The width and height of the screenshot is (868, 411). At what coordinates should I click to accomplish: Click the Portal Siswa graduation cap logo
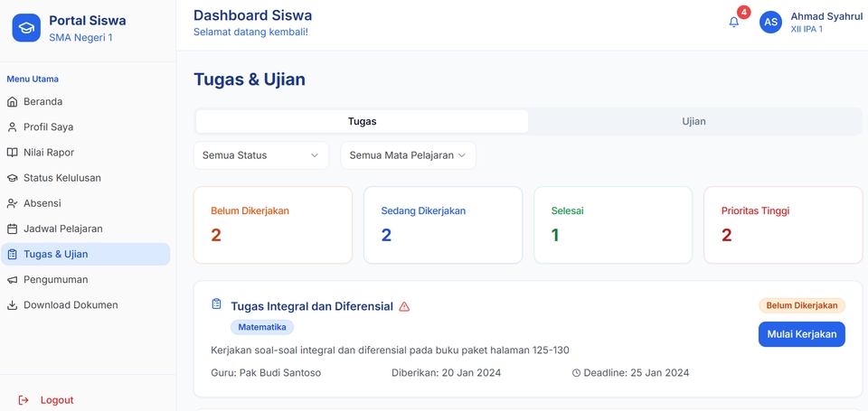(26, 27)
